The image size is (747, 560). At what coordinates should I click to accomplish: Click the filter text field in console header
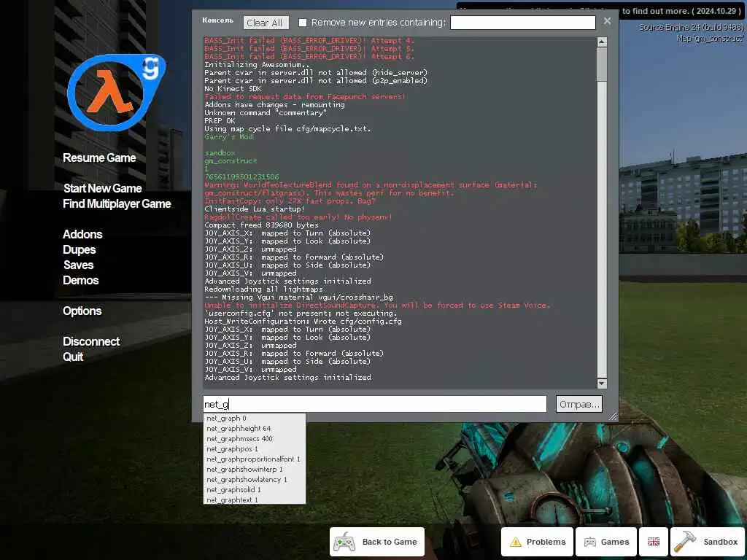[x=522, y=23]
